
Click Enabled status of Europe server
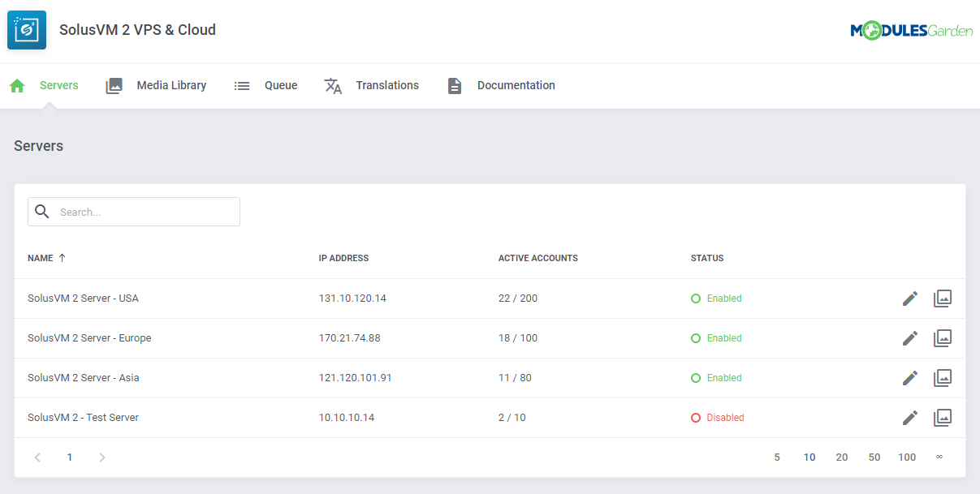(x=716, y=338)
